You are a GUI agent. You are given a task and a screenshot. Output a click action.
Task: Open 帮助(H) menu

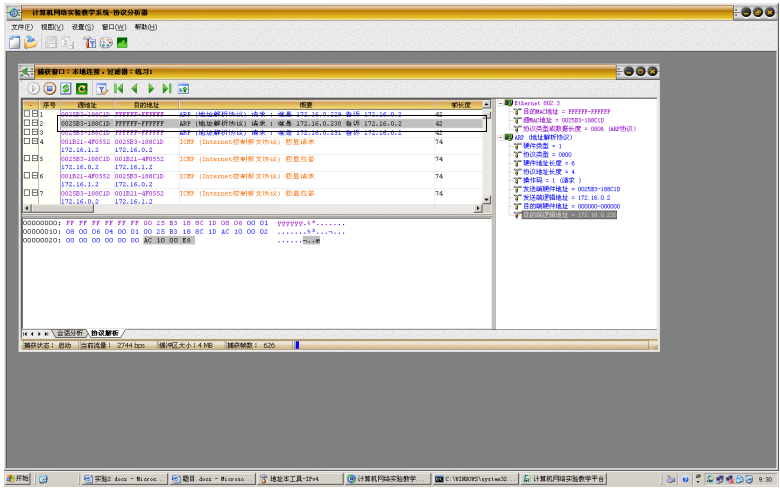[x=146, y=27]
